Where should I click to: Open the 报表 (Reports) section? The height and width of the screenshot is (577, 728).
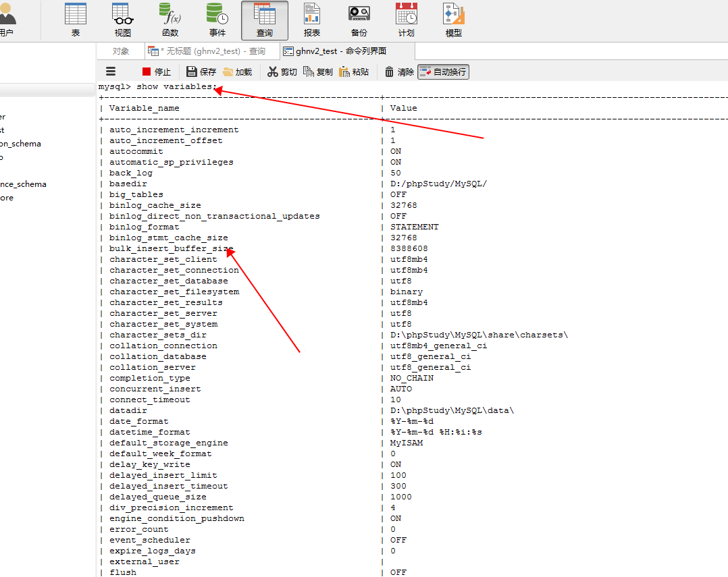tap(311, 20)
